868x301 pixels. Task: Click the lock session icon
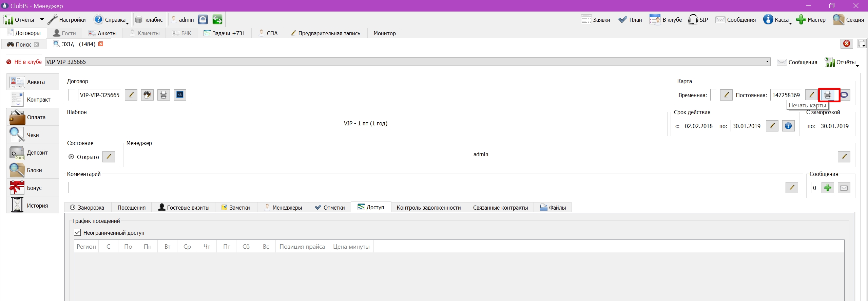click(x=203, y=20)
